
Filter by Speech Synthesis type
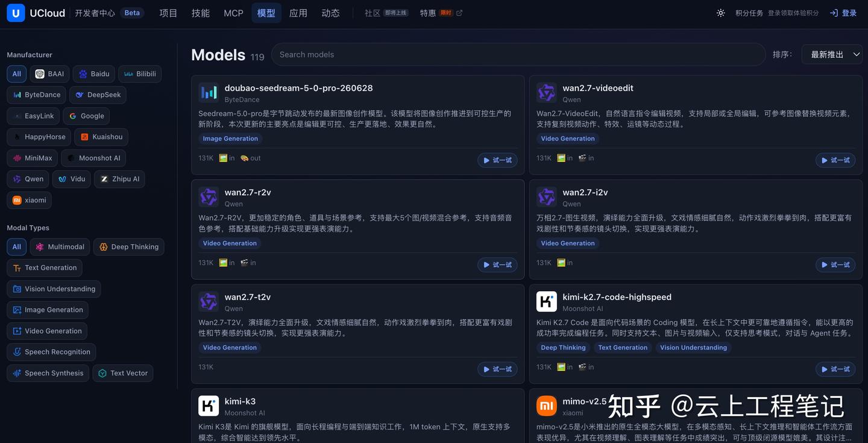(x=48, y=373)
